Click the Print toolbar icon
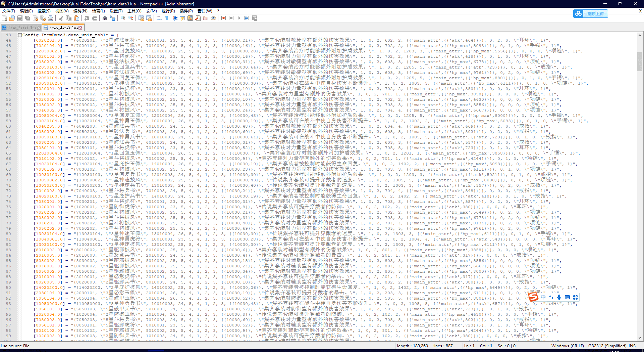This screenshot has width=644, height=352. 51,18
